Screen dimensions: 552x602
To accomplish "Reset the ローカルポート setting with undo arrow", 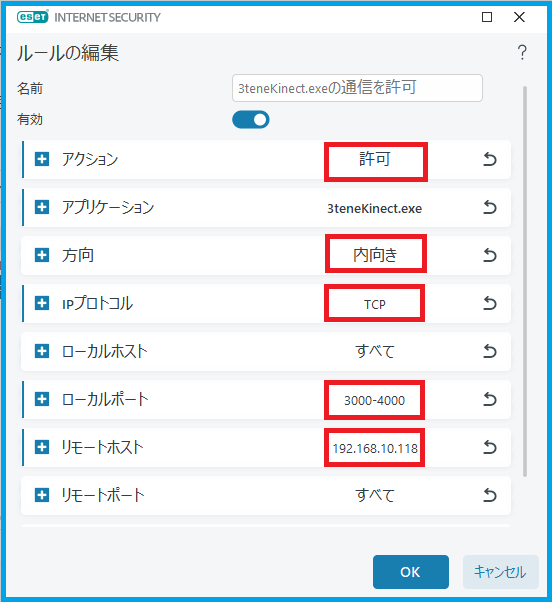I will click(490, 399).
